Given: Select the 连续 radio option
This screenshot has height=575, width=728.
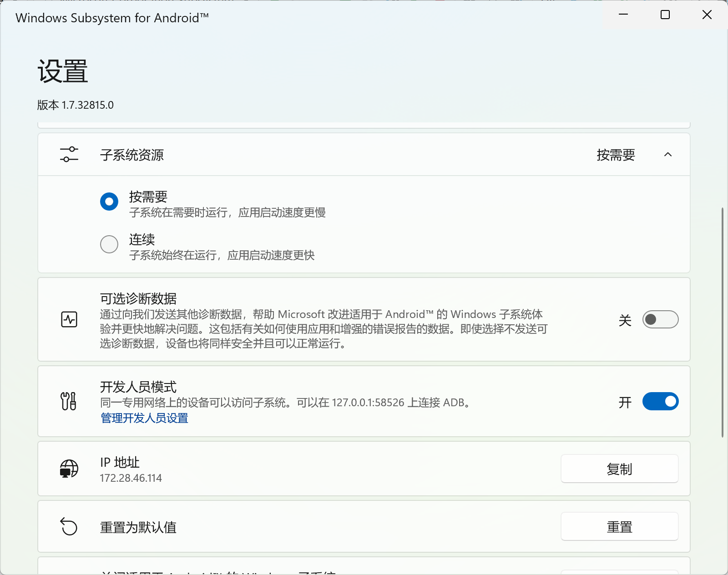Looking at the screenshot, I should (109, 244).
